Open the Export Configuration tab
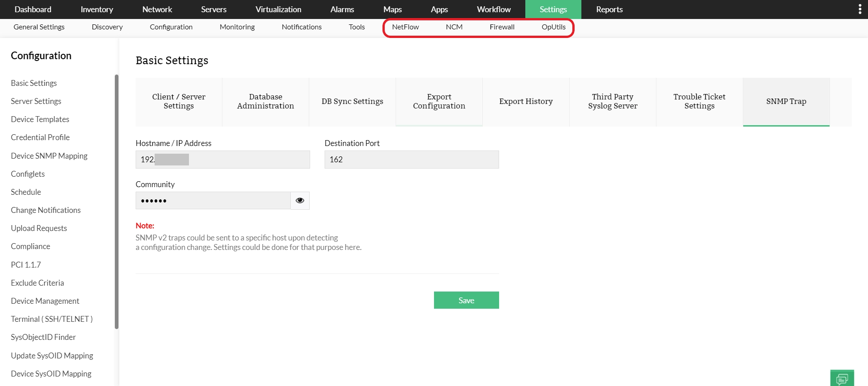The height and width of the screenshot is (386, 868). pyautogui.click(x=439, y=102)
